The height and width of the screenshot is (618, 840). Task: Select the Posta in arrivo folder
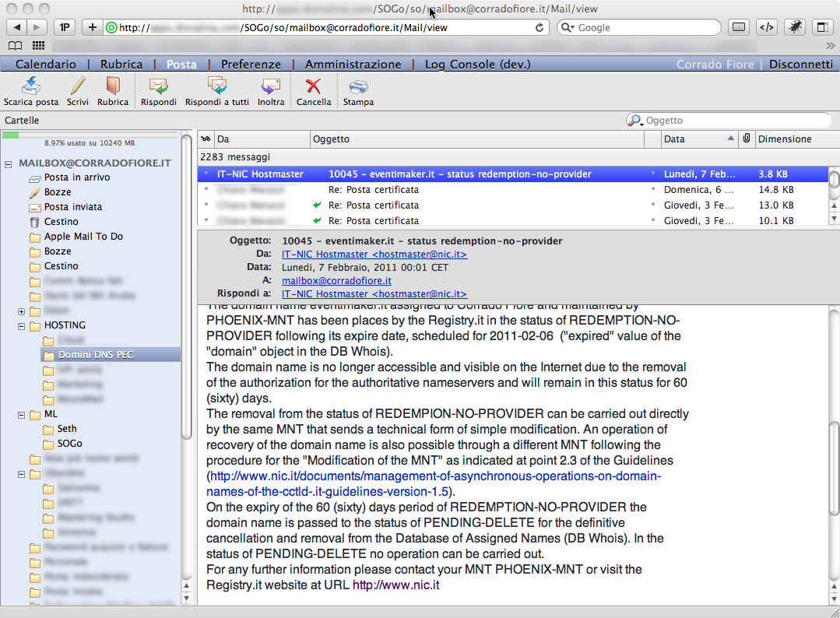76,177
